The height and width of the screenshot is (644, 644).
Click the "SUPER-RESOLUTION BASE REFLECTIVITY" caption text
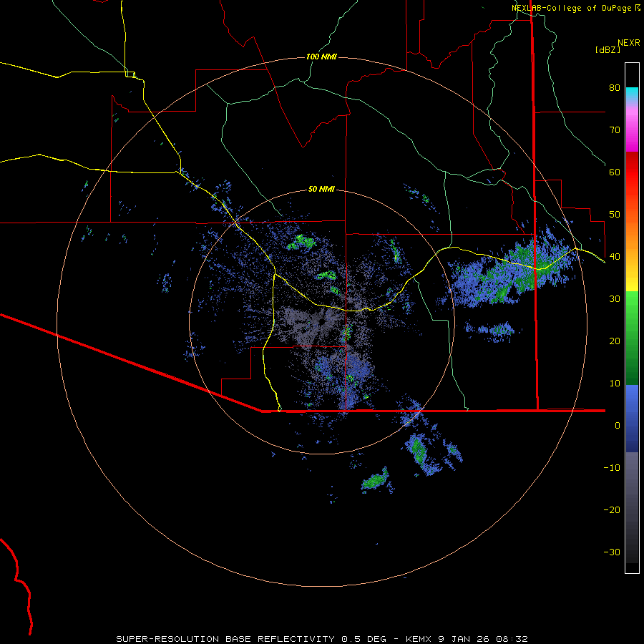point(225,639)
